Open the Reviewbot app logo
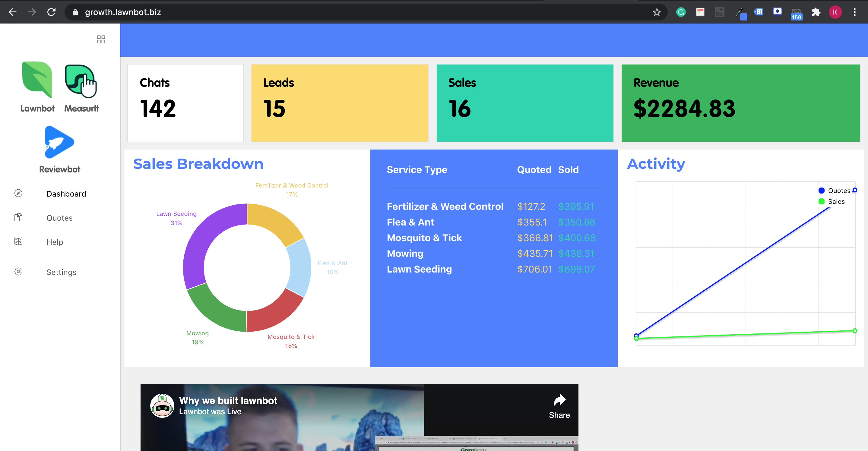Viewport: 868px width, 451px height. (59, 142)
